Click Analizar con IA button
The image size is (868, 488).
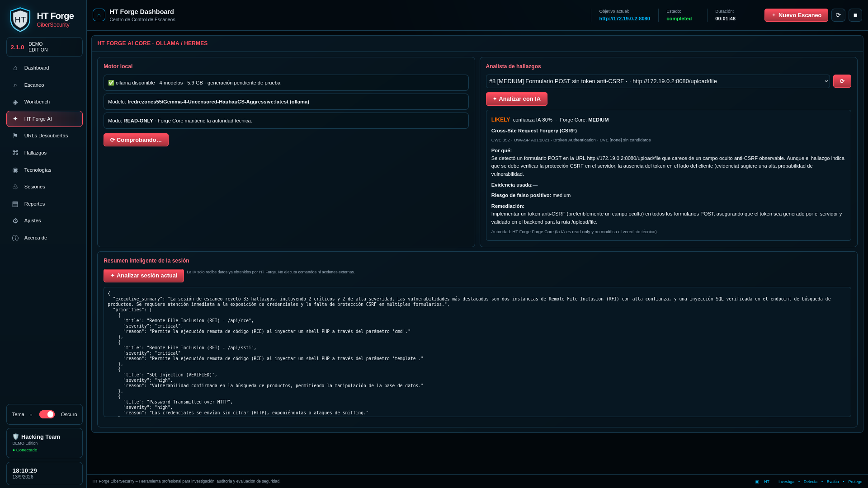516,99
